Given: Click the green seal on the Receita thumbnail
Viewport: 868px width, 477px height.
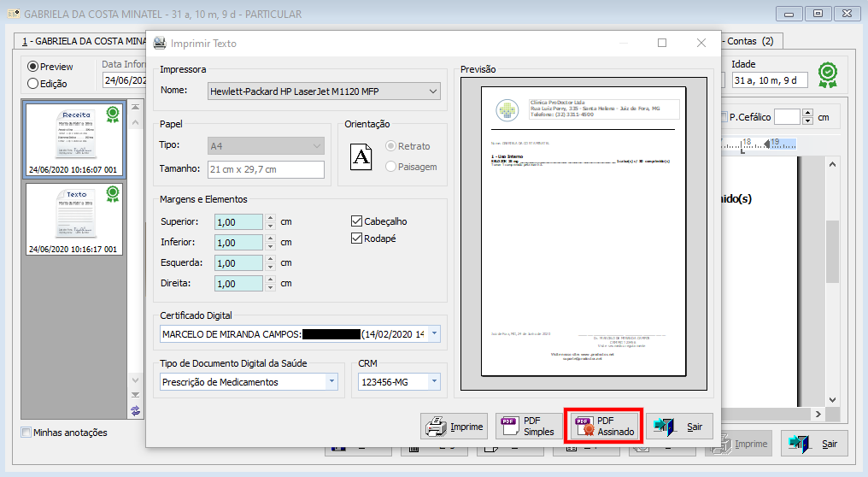Looking at the screenshot, I should click(113, 115).
